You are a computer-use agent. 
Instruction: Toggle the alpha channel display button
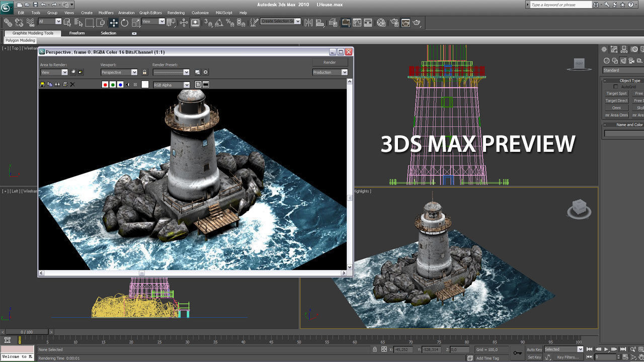point(128,84)
